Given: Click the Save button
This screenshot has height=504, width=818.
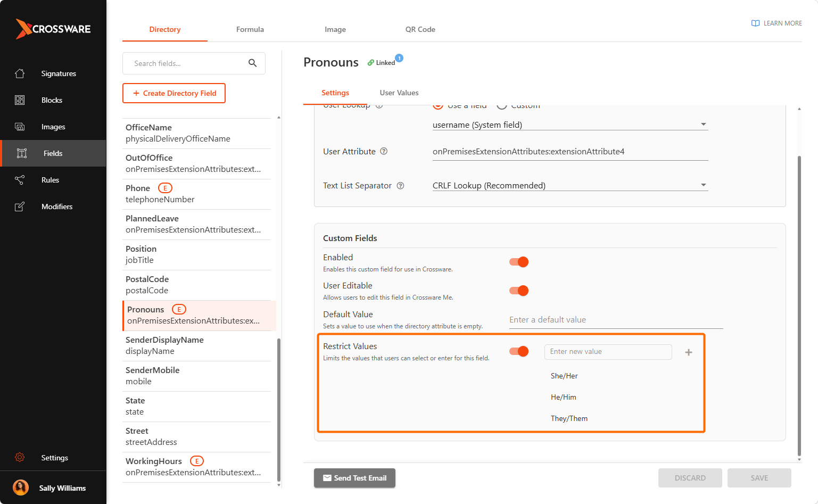Looking at the screenshot, I should [x=759, y=478].
